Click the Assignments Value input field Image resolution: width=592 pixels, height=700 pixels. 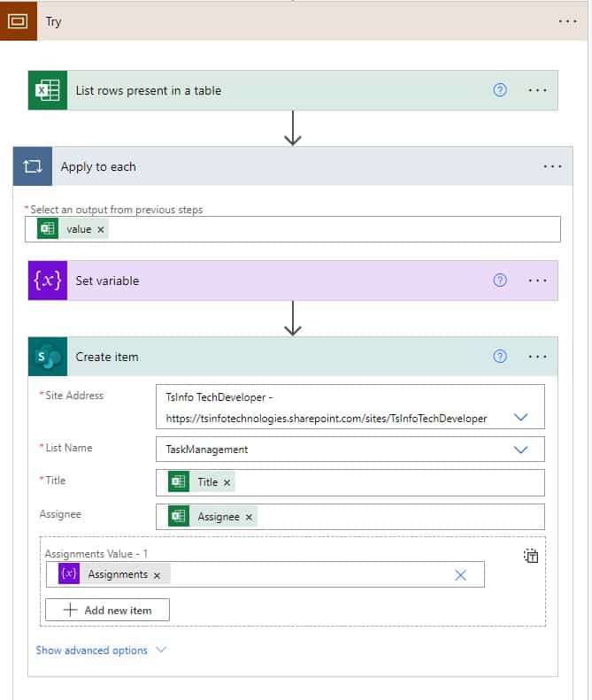tap(265, 574)
